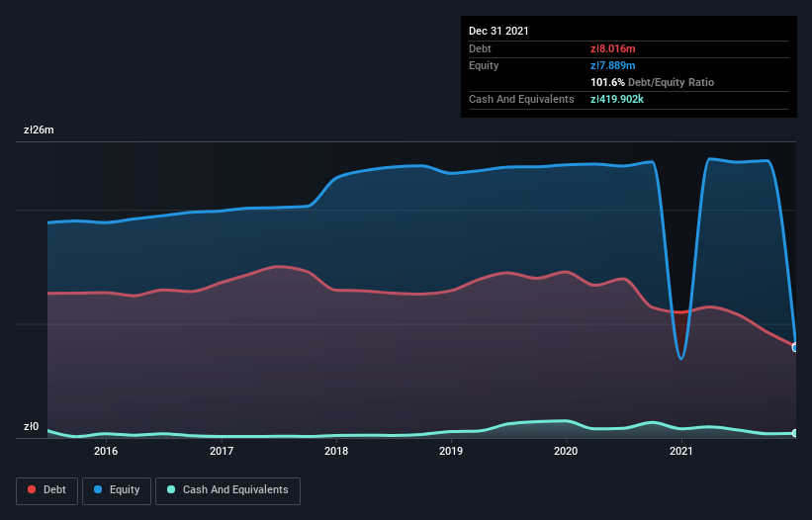The image size is (812, 520).
Task: Click the 2017 x-axis label
Action: (222, 451)
